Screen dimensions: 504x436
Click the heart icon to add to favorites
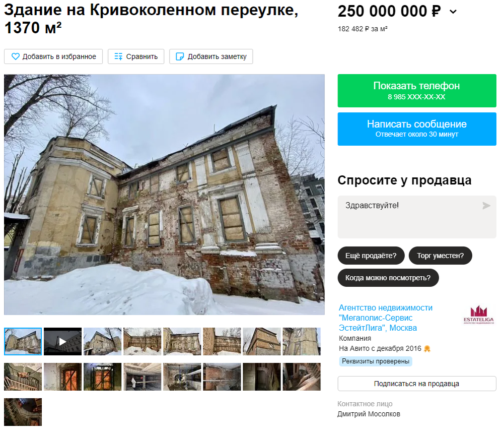16,56
